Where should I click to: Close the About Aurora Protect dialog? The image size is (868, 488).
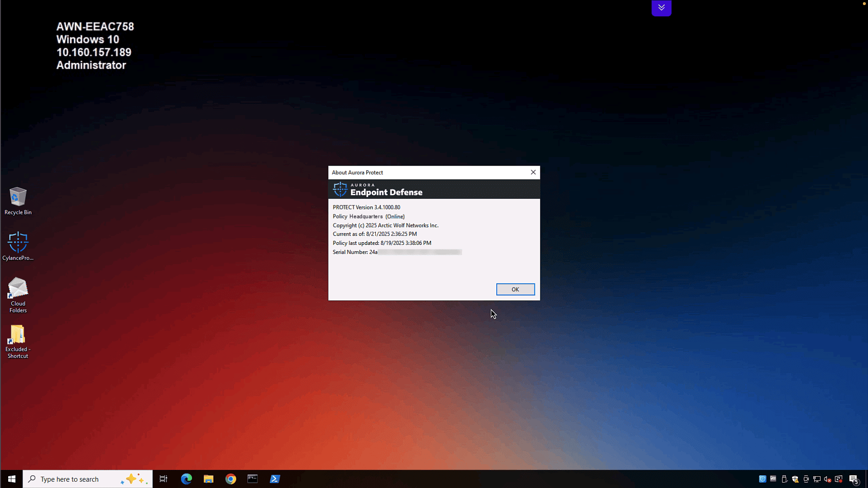coord(533,172)
